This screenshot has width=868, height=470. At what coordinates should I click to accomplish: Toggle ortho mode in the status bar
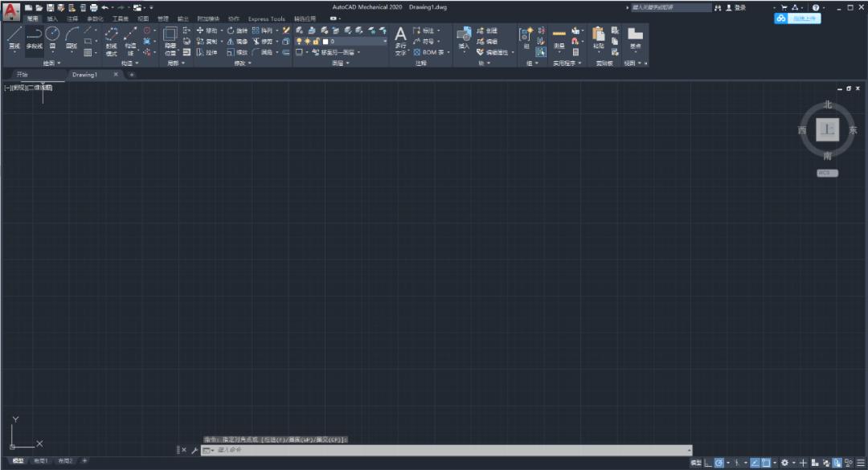click(707, 463)
